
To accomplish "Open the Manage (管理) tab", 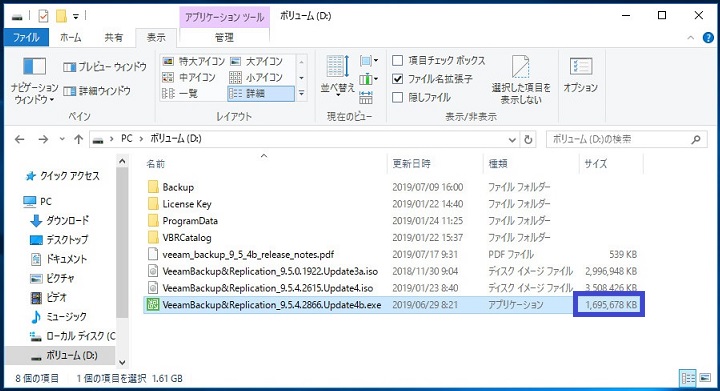I will 224,38.
